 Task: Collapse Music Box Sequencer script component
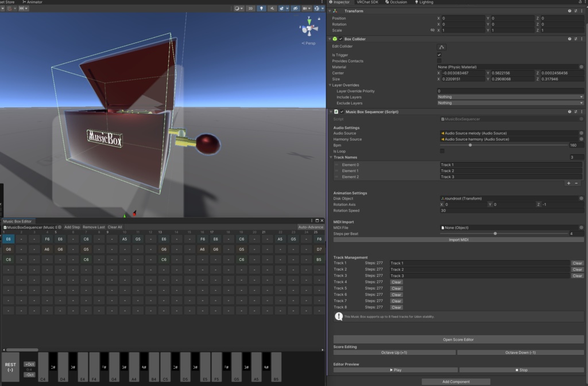coord(331,112)
